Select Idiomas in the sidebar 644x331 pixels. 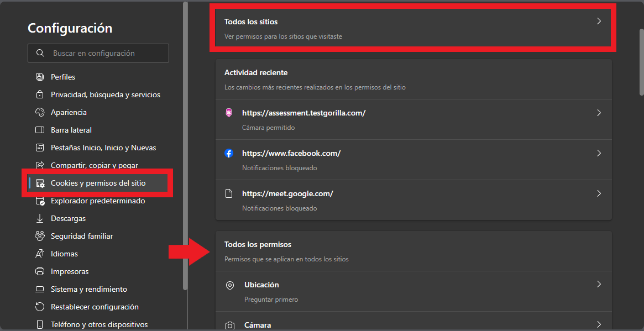64,254
